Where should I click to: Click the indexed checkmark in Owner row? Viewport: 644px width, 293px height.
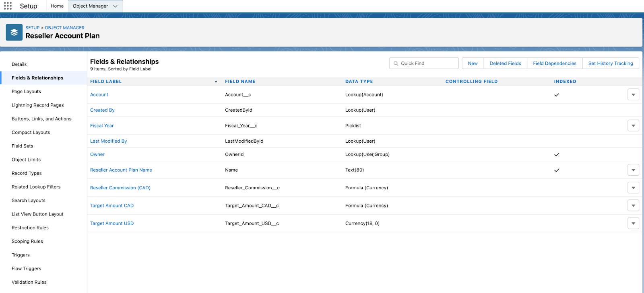pyautogui.click(x=557, y=155)
